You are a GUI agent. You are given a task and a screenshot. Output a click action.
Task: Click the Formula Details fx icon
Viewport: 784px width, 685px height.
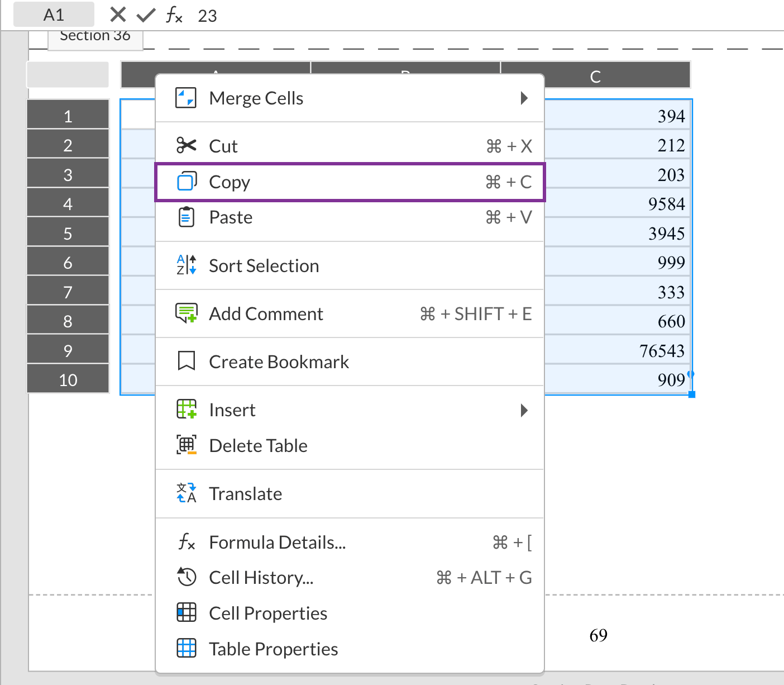pyautogui.click(x=187, y=541)
